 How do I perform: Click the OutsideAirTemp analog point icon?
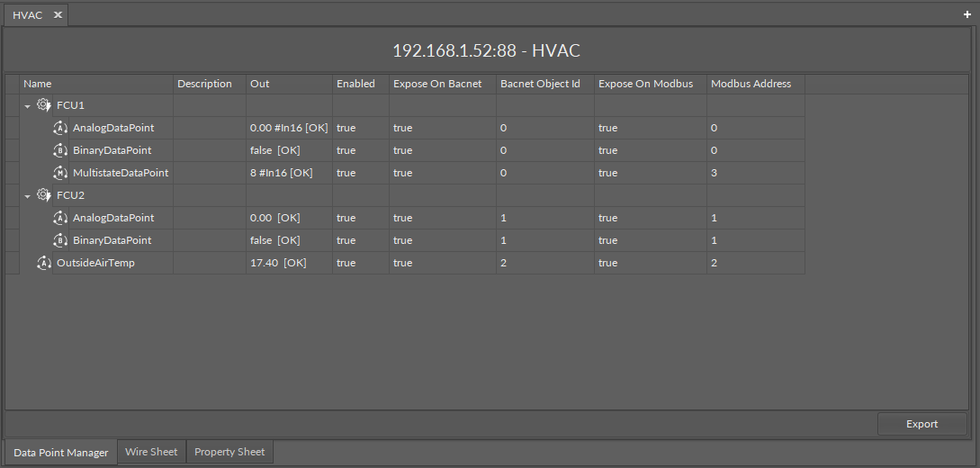[43, 263]
